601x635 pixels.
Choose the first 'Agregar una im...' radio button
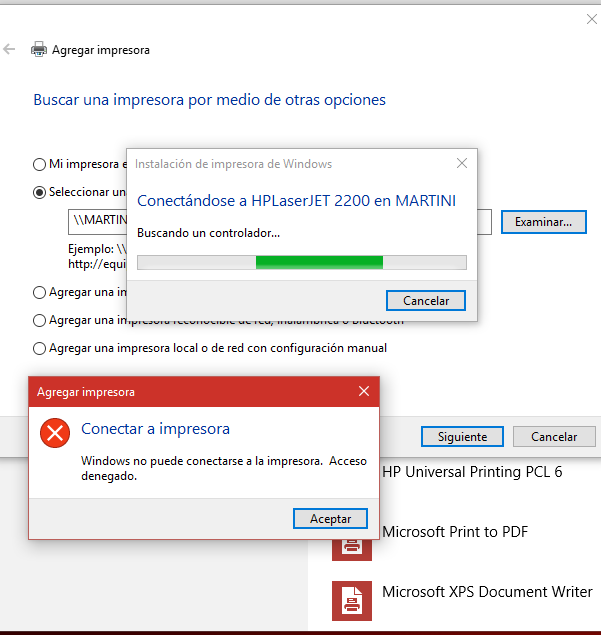(39, 292)
